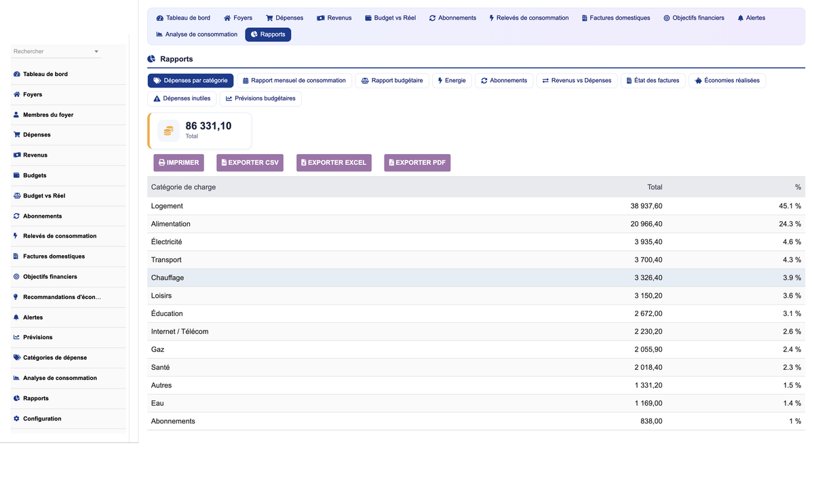This screenshot has height=504, width=814.
Task: Click the gear icon beside Configuration
Action: click(x=16, y=419)
